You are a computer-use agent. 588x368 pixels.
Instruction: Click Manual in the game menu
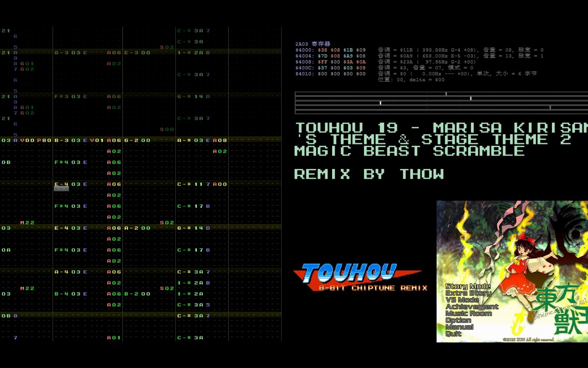459,327
